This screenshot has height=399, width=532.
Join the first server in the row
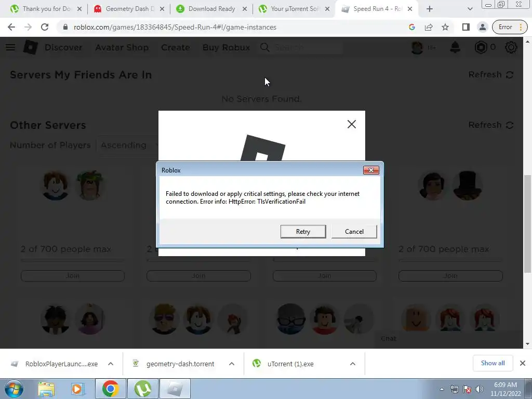click(x=73, y=276)
